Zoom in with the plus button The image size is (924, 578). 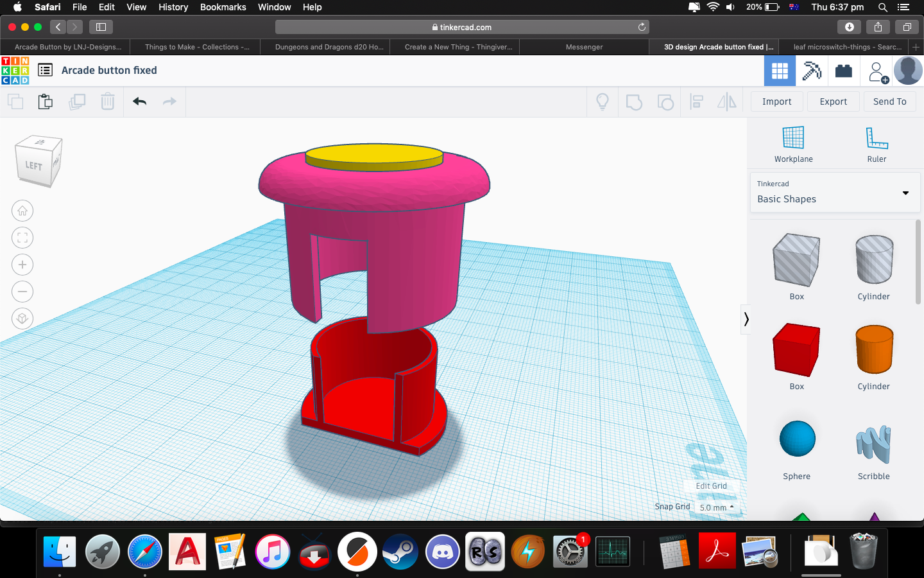click(x=22, y=265)
